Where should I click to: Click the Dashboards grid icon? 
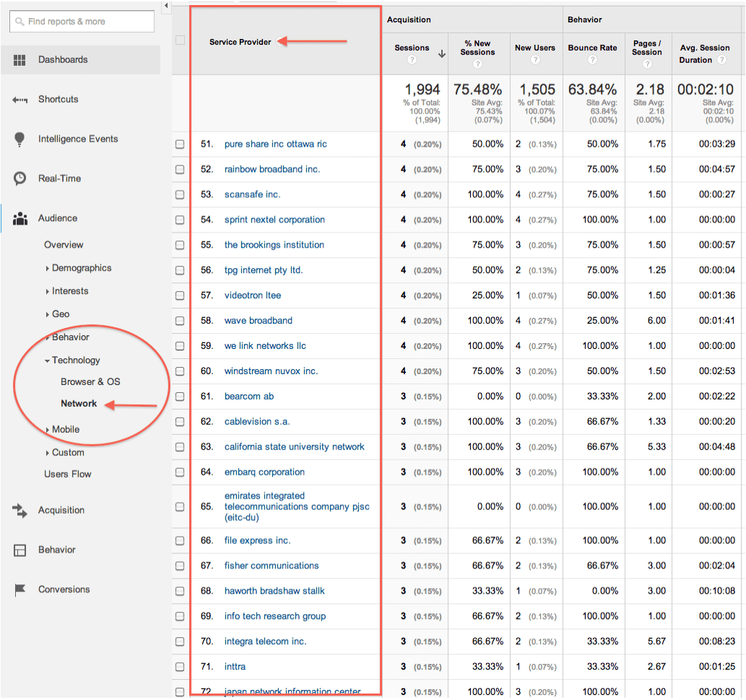[19, 60]
